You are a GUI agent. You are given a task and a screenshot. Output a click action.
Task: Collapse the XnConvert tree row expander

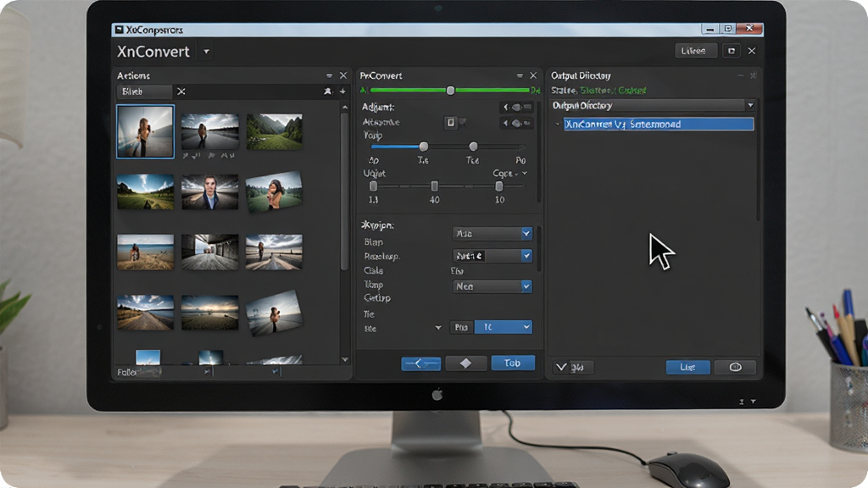coord(558,125)
